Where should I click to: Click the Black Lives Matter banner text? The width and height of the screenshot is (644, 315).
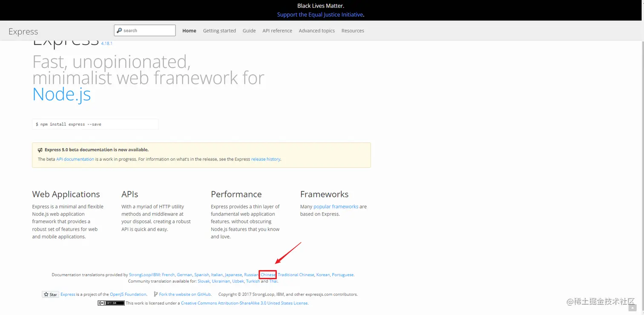click(x=321, y=6)
